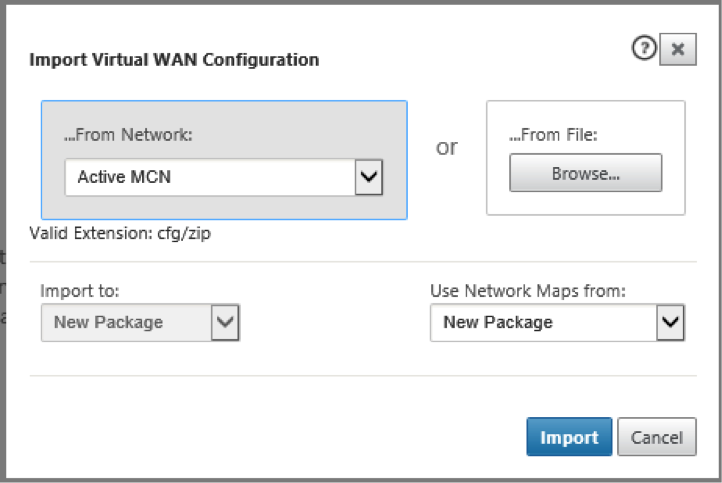
Task: Cancel the import dialog
Action: tap(657, 437)
